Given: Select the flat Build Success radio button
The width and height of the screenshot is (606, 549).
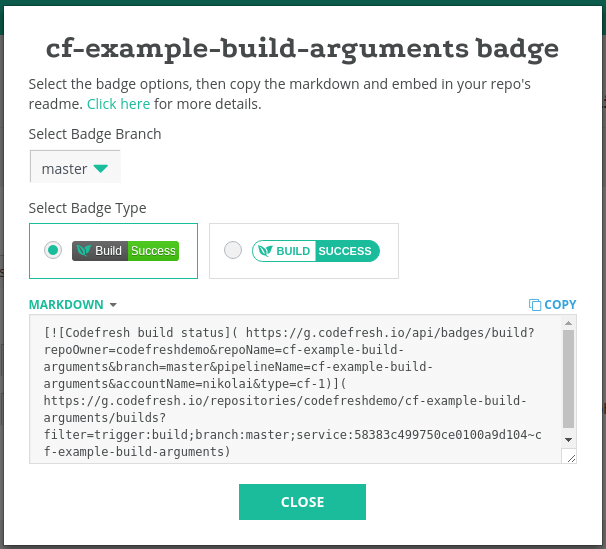Looking at the screenshot, I should (x=53, y=250).
